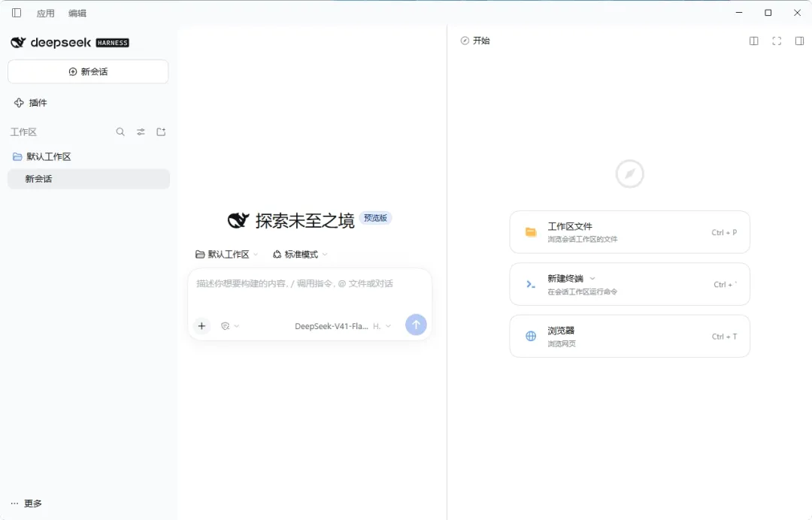Open the 工作区文件 card

(x=630, y=232)
